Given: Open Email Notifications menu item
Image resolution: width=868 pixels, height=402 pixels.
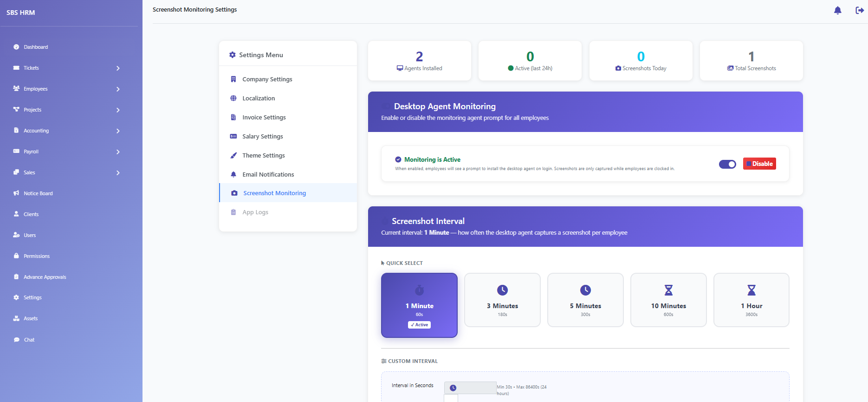Looking at the screenshot, I should pyautogui.click(x=288, y=174).
